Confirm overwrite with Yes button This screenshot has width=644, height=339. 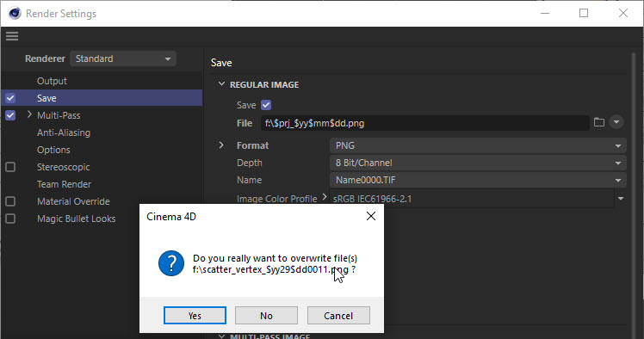195,316
